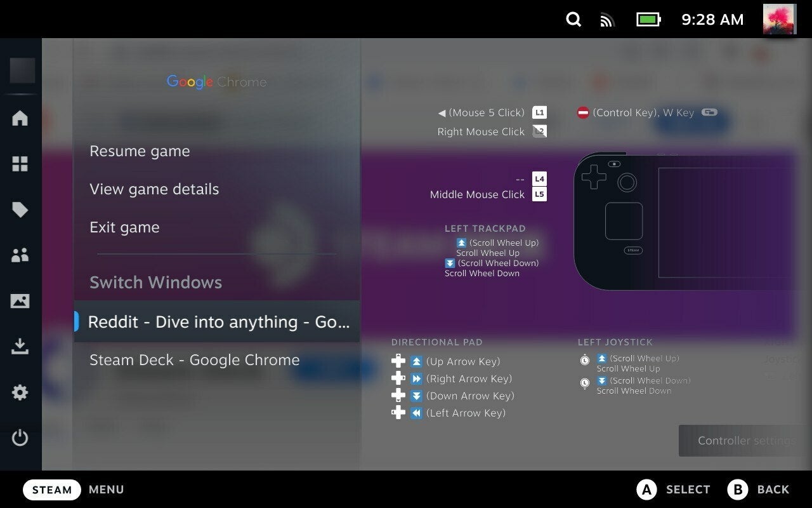Open the Media screenshots icon
Screen dimensions: 812x508
(20, 301)
